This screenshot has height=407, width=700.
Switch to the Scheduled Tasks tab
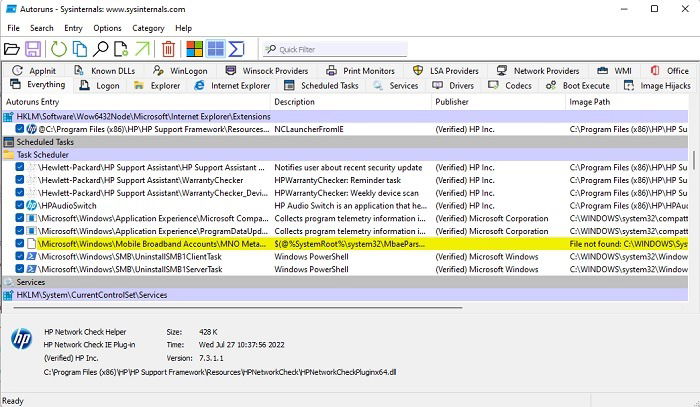click(x=321, y=85)
